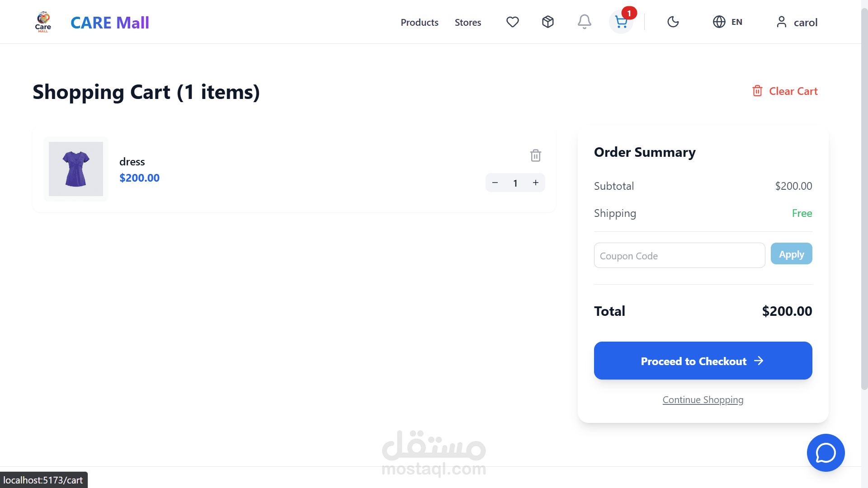Toggle dark mode moon icon
Image resolution: width=868 pixels, height=488 pixels.
pyautogui.click(x=673, y=22)
